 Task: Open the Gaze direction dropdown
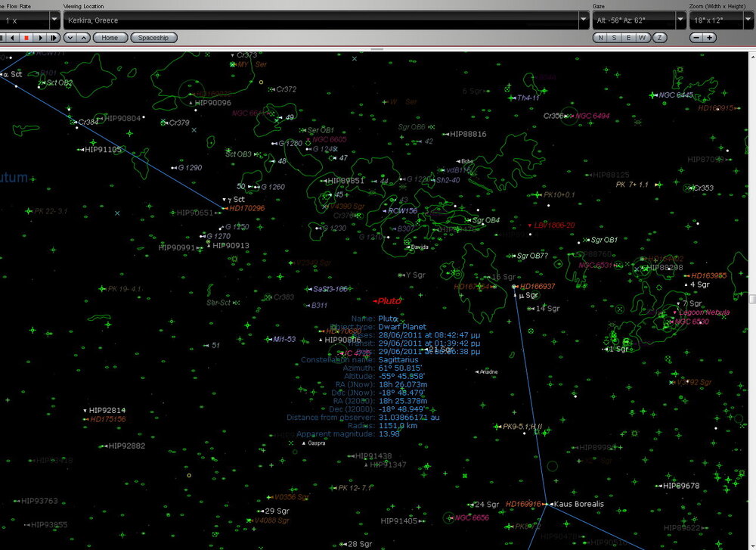pos(680,20)
